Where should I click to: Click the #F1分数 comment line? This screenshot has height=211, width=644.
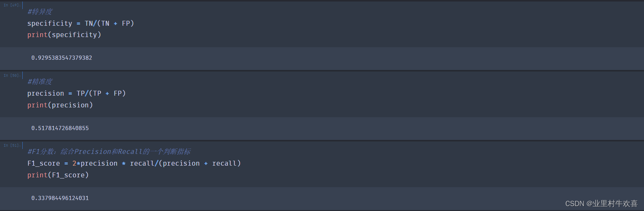point(109,152)
